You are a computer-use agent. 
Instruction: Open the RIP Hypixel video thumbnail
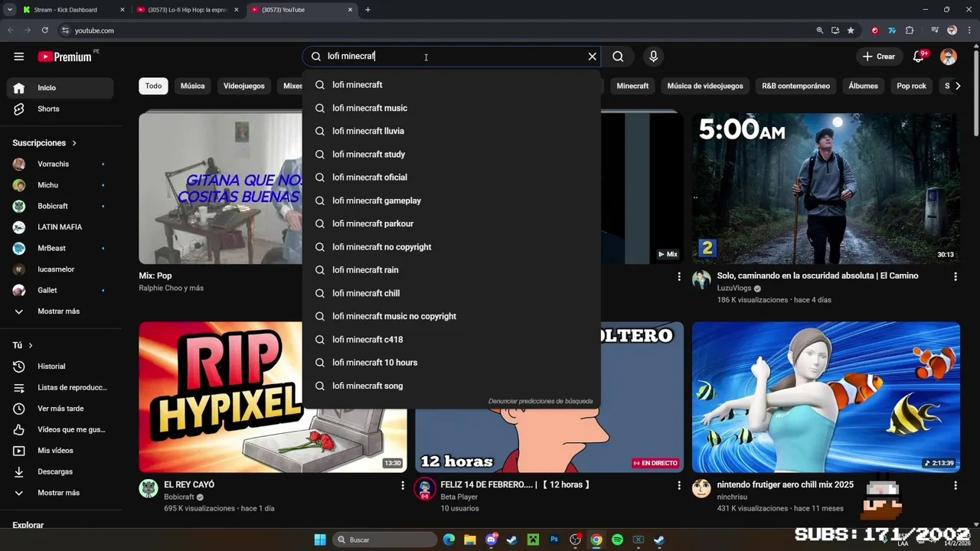[222, 397]
